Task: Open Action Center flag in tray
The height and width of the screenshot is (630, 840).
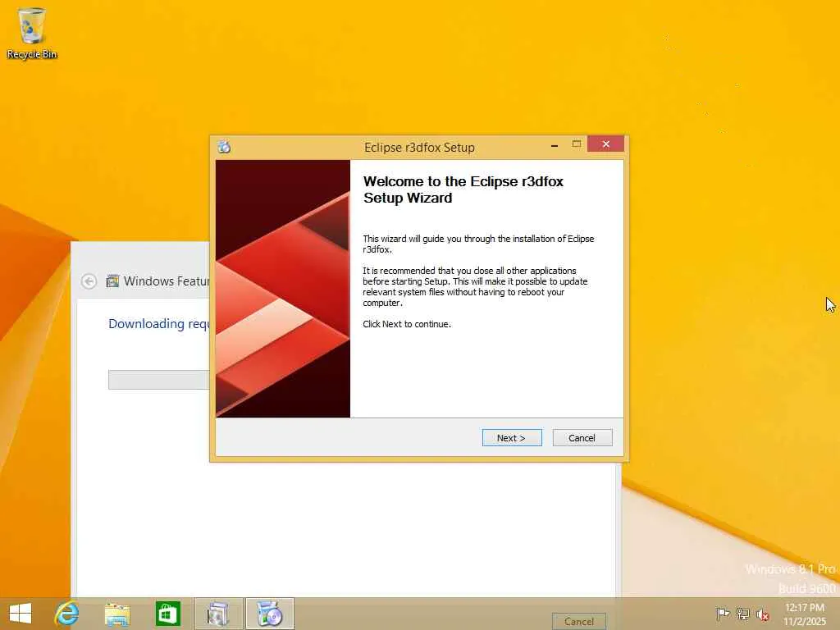Action: 723,614
